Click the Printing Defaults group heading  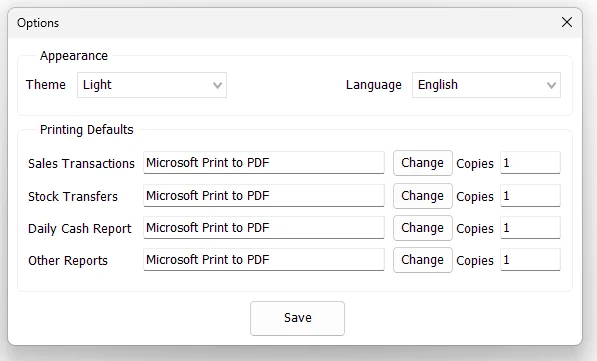click(x=87, y=130)
